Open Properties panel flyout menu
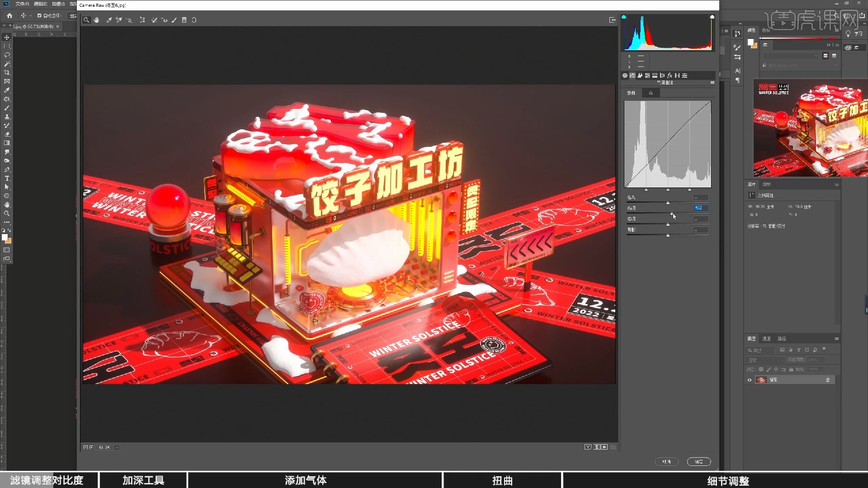Viewport: 868px width, 488px height. tap(837, 184)
